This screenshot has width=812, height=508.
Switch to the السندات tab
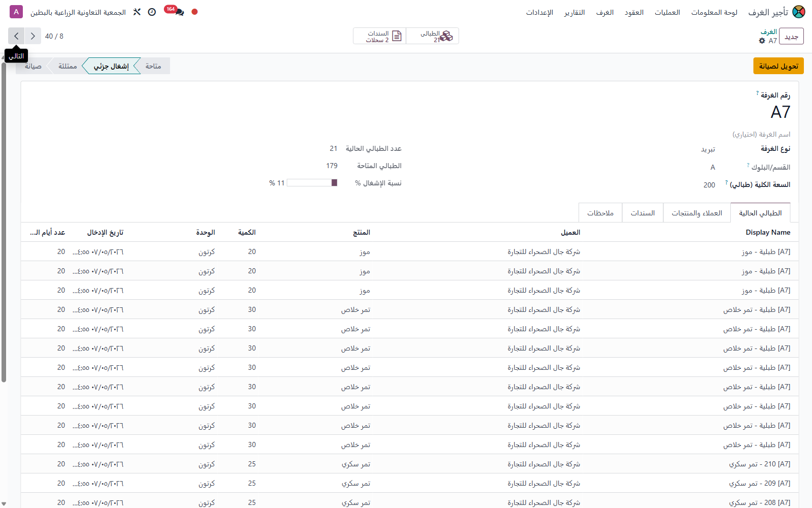click(x=642, y=213)
